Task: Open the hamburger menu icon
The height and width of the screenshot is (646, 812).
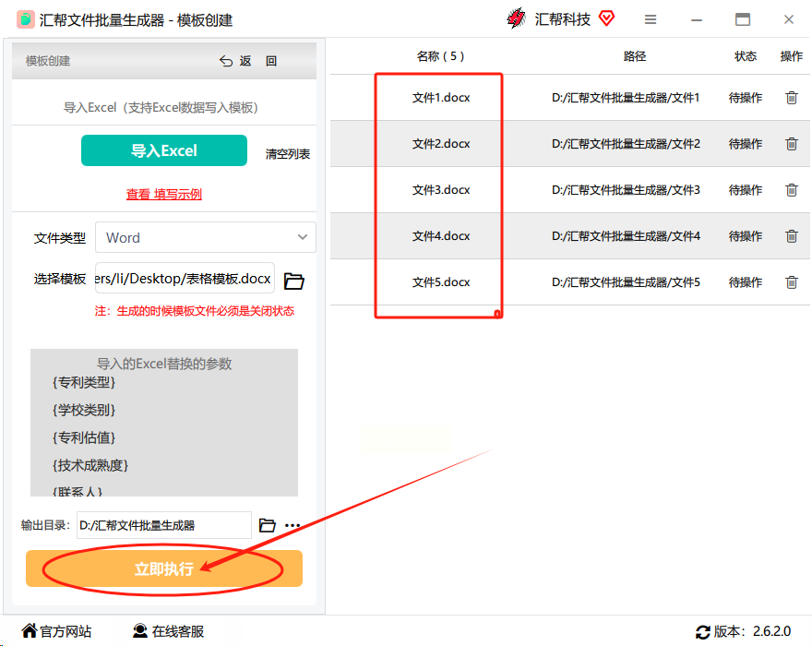Action: [x=651, y=19]
